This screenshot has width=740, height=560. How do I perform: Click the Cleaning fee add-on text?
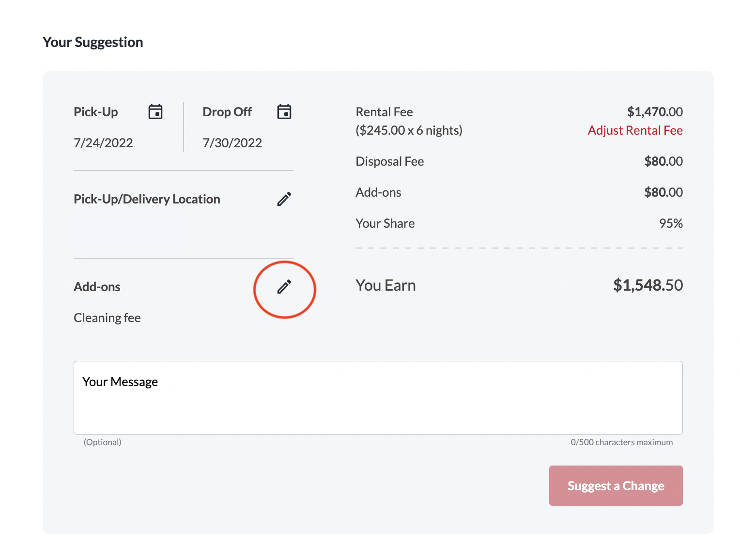coord(107,318)
